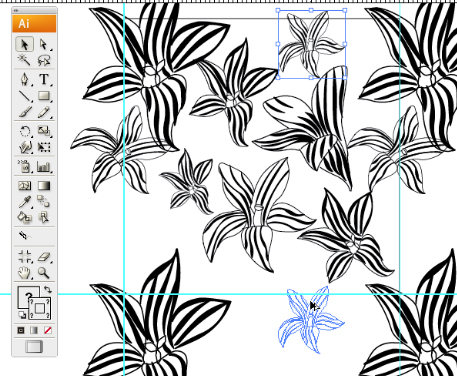Switch to the Zoom magnifier tool

click(44, 273)
